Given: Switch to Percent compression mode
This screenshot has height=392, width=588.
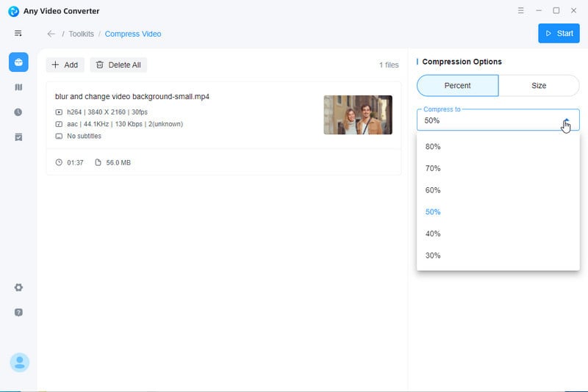Looking at the screenshot, I should pyautogui.click(x=457, y=85).
